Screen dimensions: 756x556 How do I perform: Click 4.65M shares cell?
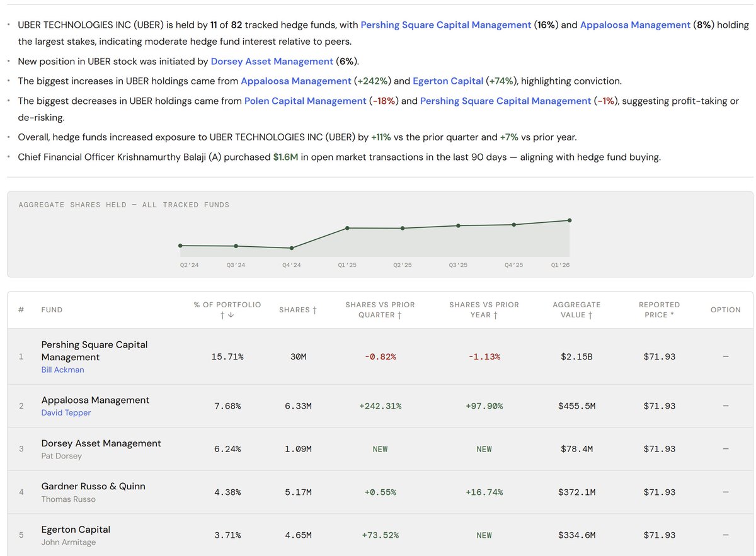point(298,535)
